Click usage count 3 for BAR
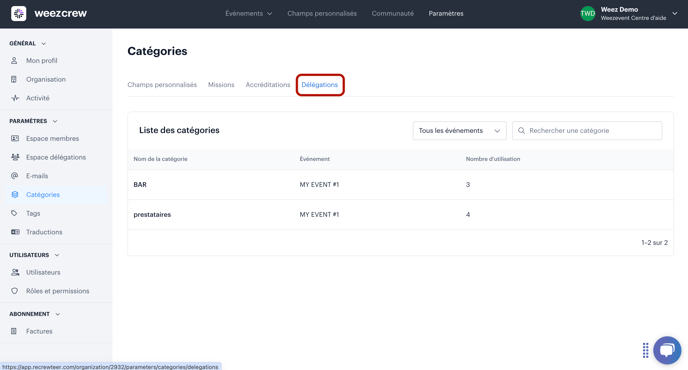 tap(468, 185)
